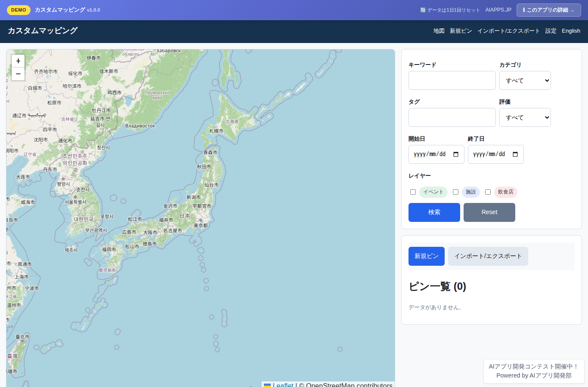Enable the 飲食店 layer checkbox
588x387 pixels.
coord(488,192)
